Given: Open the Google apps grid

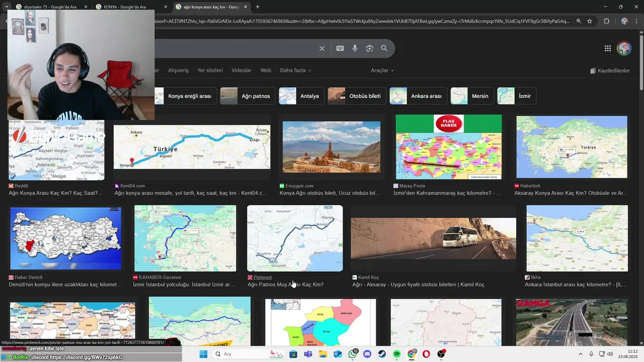Looking at the screenshot, I should [608, 48].
